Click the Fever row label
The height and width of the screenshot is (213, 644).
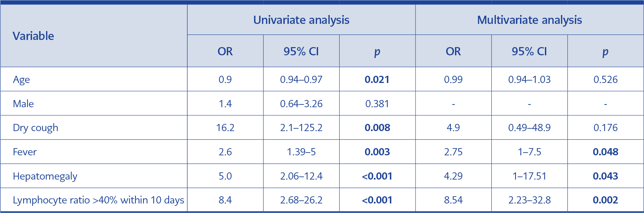pos(25,152)
